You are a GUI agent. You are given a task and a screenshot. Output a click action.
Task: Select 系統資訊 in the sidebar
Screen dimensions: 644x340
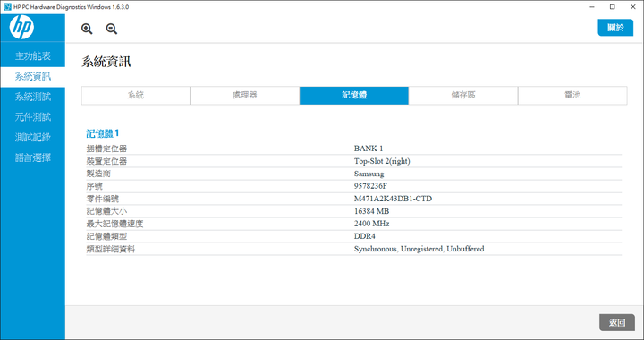(x=33, y=76)
